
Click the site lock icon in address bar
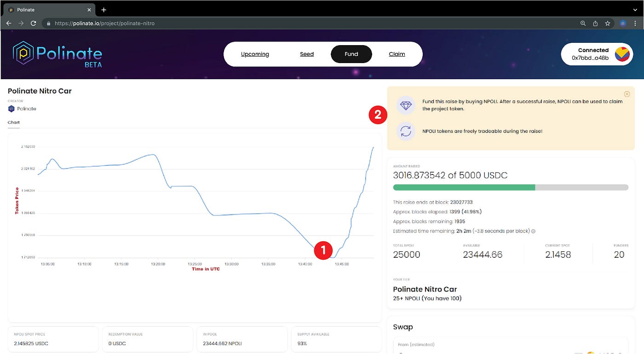pyautogui.click(x=48, y=23)
